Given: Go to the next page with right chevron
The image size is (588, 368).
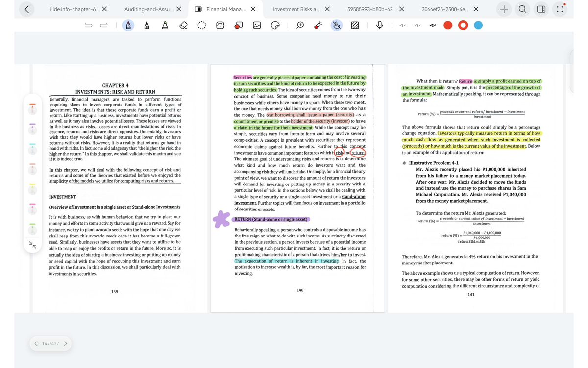Looking at the screenshot, I should click(65, 344).
